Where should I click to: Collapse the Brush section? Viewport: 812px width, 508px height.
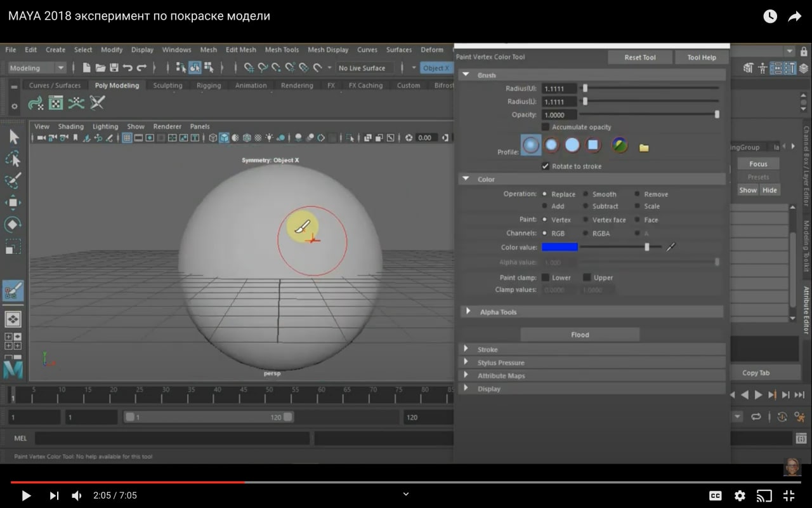point(466,75)
